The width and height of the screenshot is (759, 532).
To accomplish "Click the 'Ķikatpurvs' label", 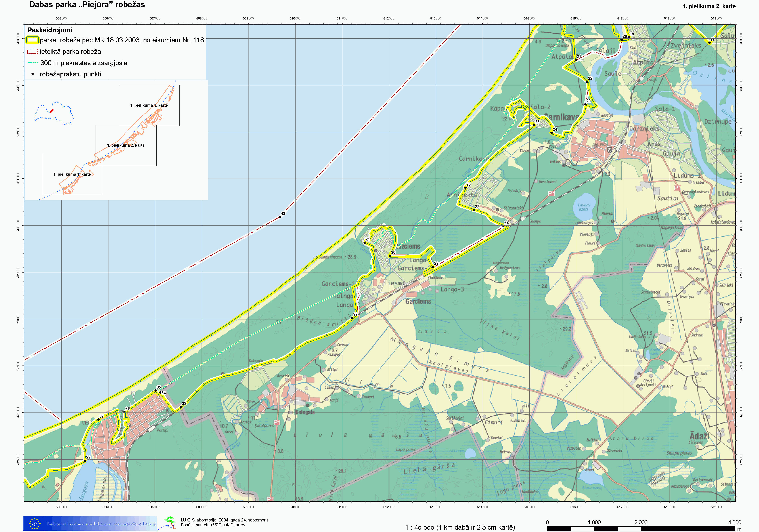I will point(264,426).
